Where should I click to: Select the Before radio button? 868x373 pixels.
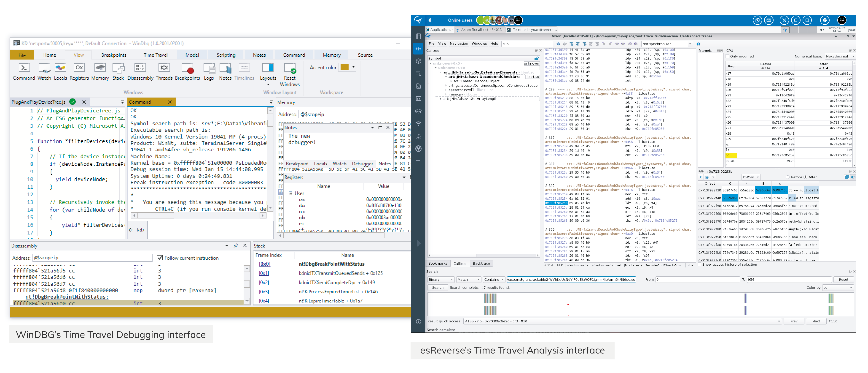(x=787, y=177)
